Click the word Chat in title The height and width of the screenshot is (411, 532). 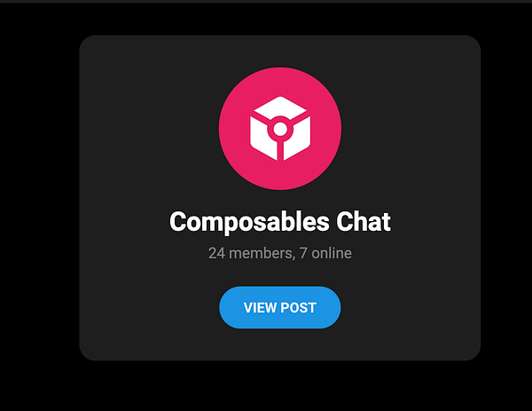coord(364,221)
